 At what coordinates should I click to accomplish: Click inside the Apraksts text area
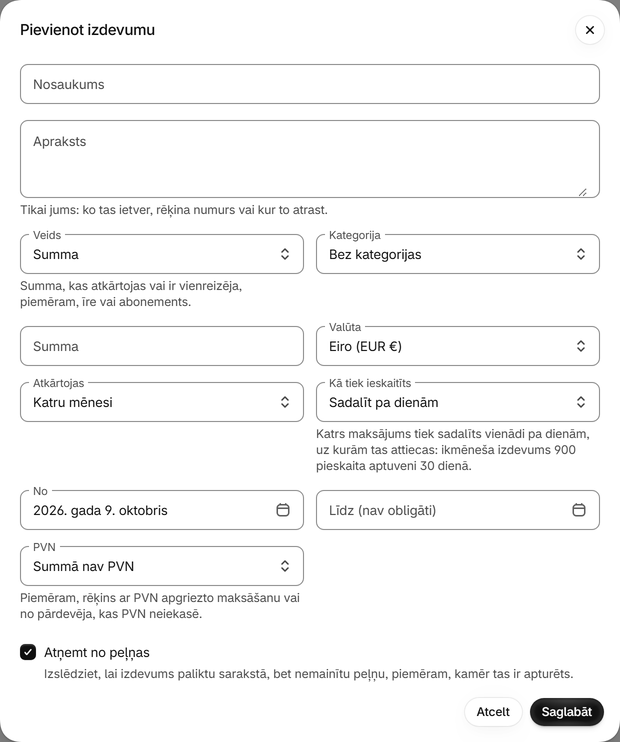click(310, 159)
